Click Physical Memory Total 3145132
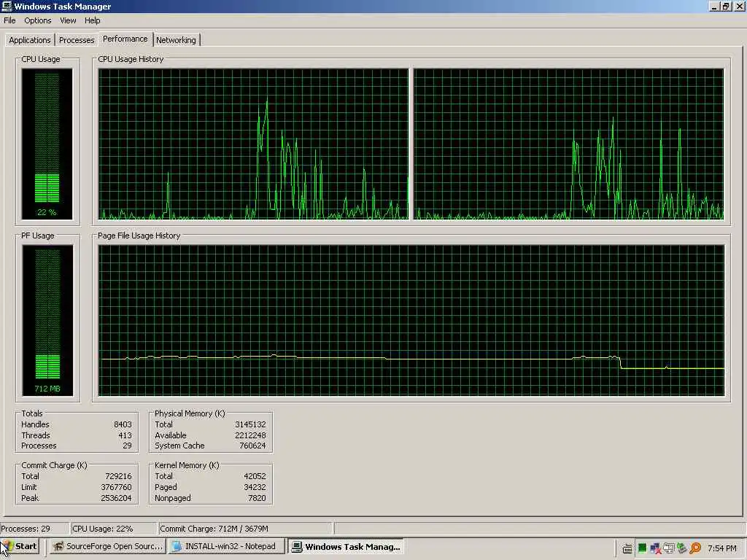Screen dimensions: 747x560 point(250,424)
